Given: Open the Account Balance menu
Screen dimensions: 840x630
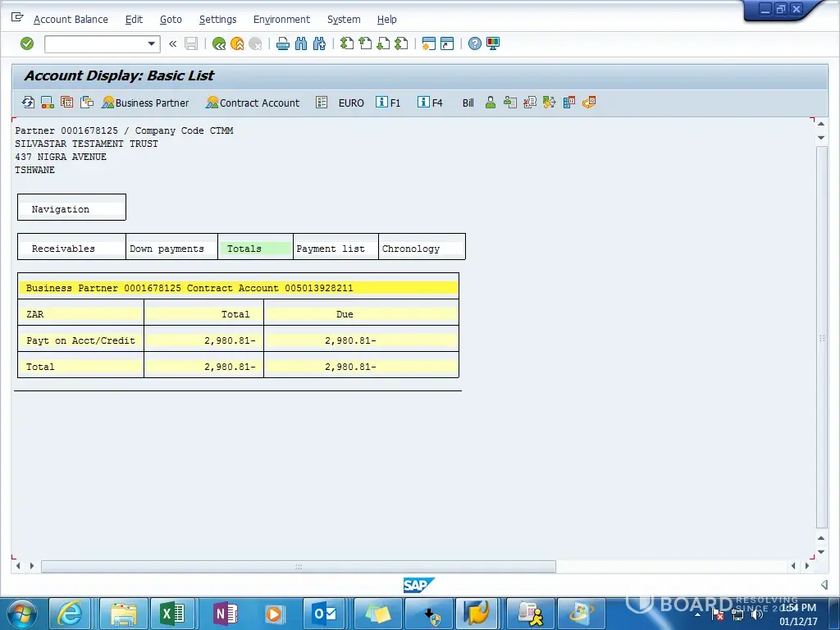Looking at the screenshot, I should pyautogui.click(x=70, y=19).
